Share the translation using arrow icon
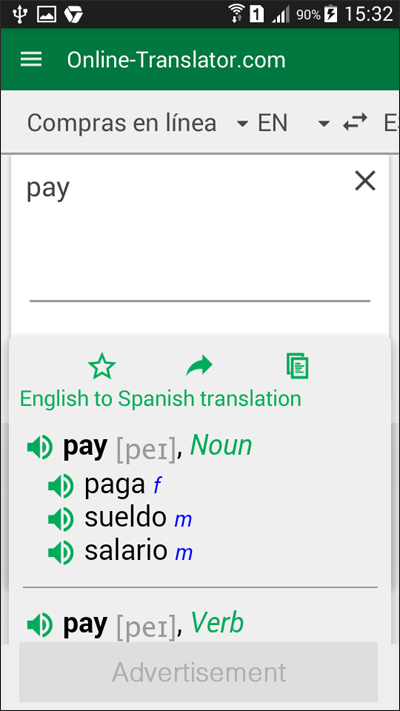The image size is (400, 711). 200,366
